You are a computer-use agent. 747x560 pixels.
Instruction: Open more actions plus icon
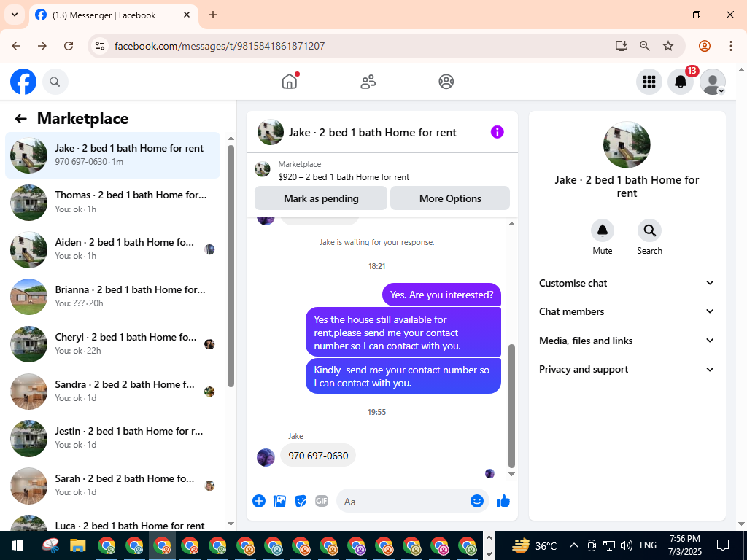[x=259, y=501]
